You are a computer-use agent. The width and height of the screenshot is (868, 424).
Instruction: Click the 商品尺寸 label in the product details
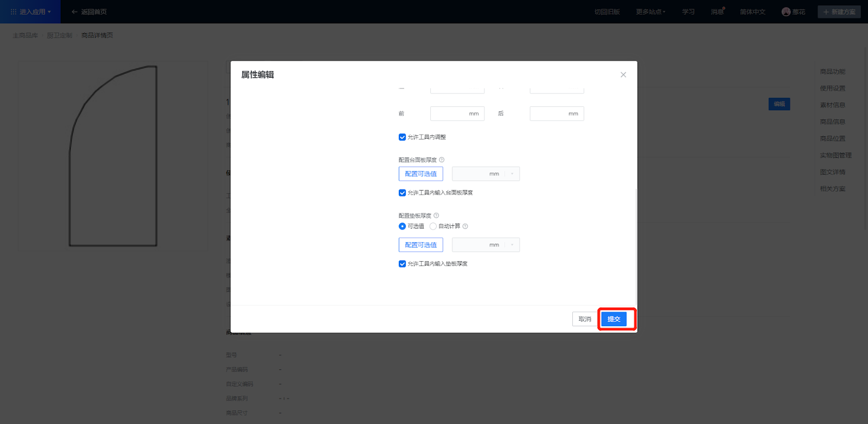237,413
